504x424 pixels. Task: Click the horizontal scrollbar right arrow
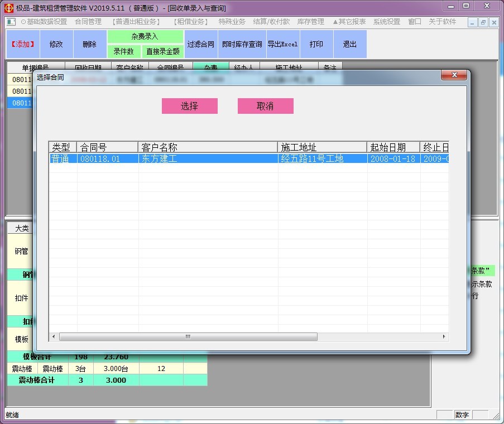pyautogui.click(x=444, y=337)
